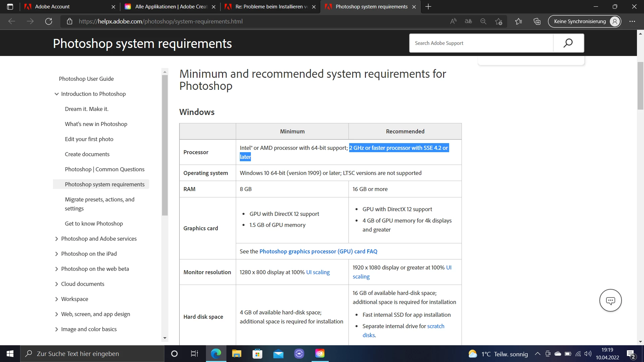This screenshot has width=644, height=362.
Task: Expand Photoshop and Adobe services section
Action: [x=57, y=239]
